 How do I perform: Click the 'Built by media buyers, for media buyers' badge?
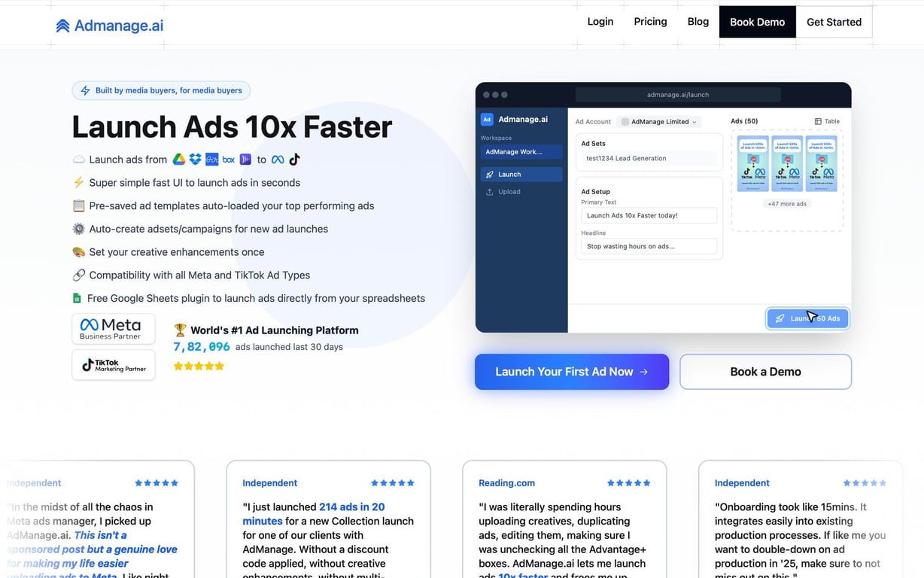pyautogui.click(x=161, y=90)
